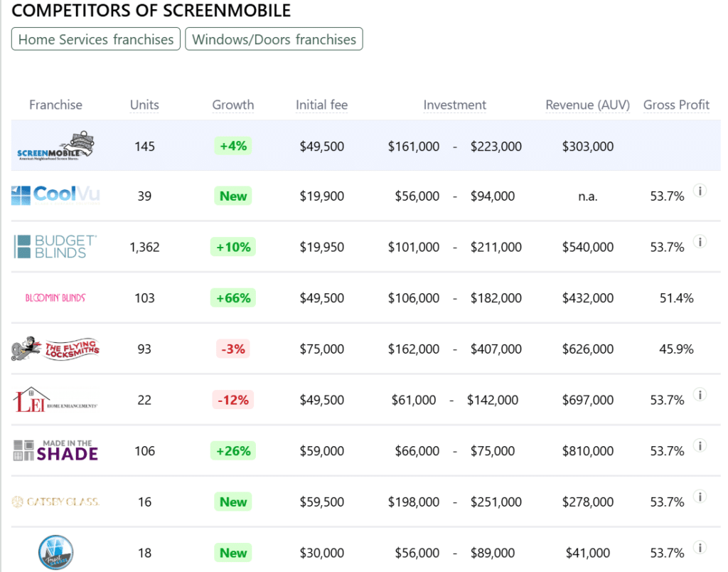Select the $697,000 revenue value
This screenshot has height=572, width=728.
pos(588,400)
